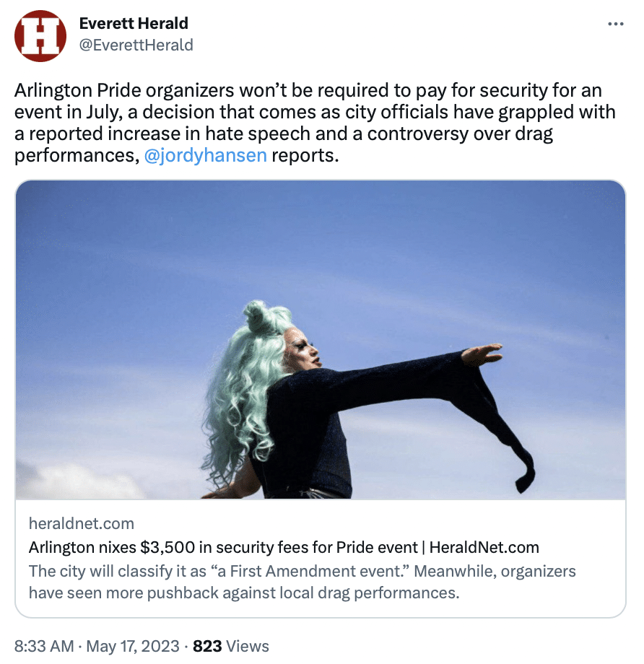Click the card description about a First Amendment event
Screen dimensions: 644x664
pyautogui.click(x=302, y=582)
